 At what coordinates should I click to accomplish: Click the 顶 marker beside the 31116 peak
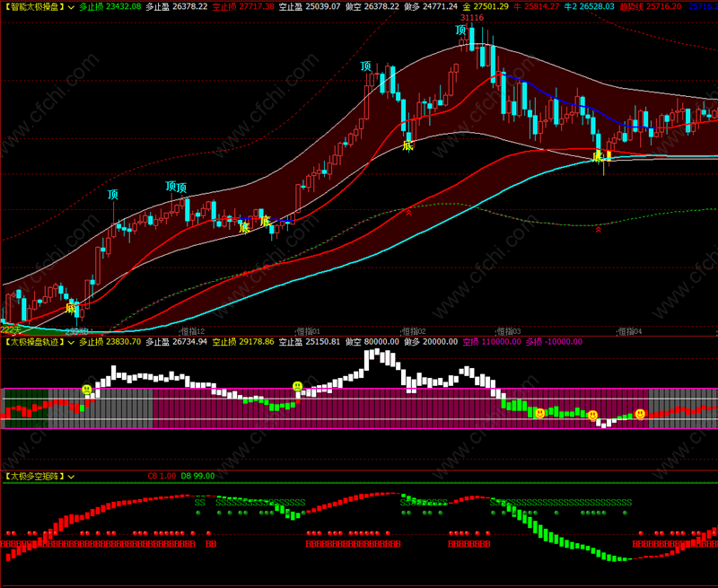[460, 31]
